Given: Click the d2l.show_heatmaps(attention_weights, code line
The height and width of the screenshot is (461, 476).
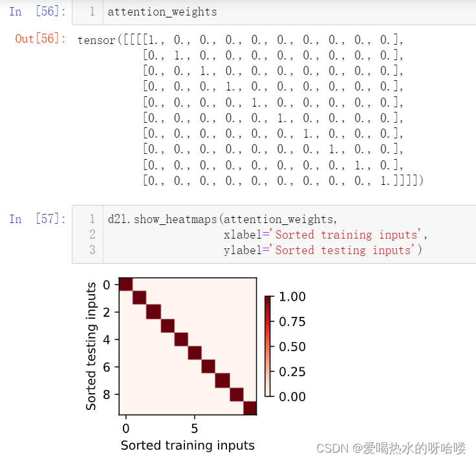Looking at the screenshot, I should click(x=222, y=219).
